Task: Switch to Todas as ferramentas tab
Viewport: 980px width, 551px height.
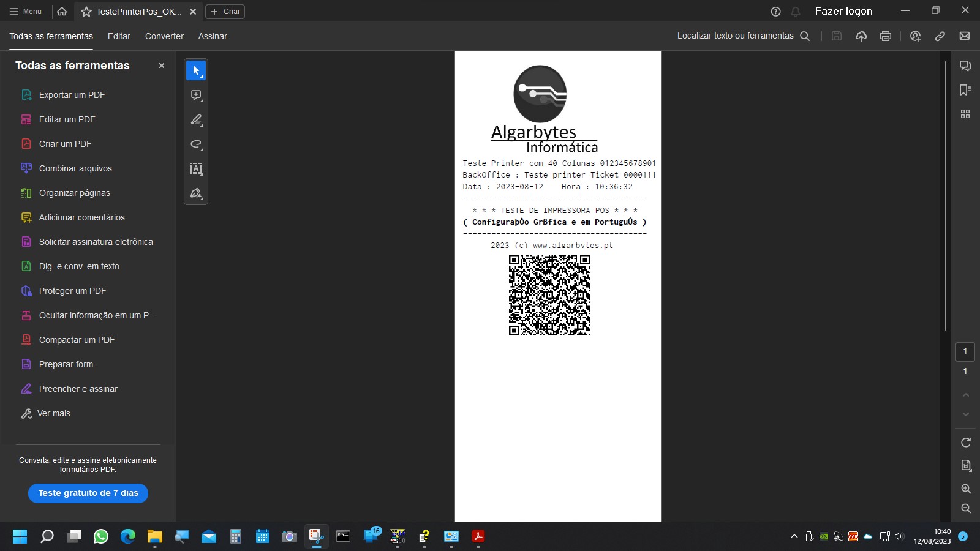Action: (x=51, y=36)
